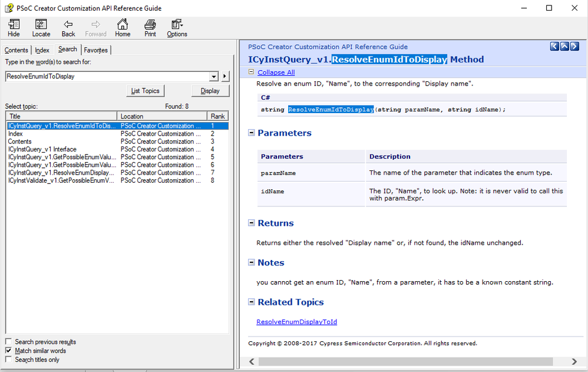Sort results by Title column header
Image resolution: width=588 pixels, height=372 pixels.
coord(61,116)
